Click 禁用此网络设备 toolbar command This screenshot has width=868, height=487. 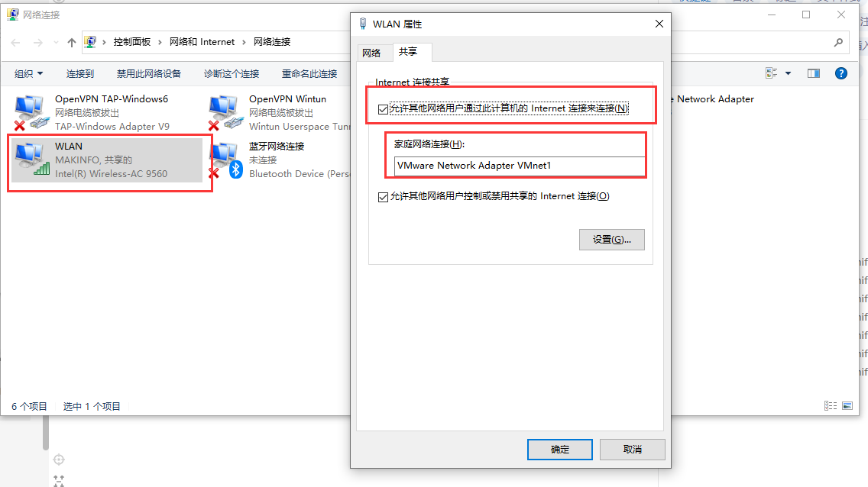point(149,73)
